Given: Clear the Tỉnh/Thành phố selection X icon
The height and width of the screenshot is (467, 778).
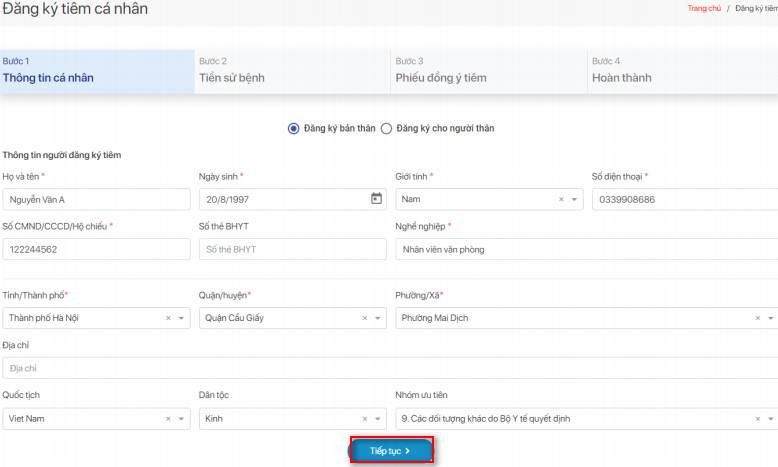Looking at the screenshot, I should tap(168, 318).
